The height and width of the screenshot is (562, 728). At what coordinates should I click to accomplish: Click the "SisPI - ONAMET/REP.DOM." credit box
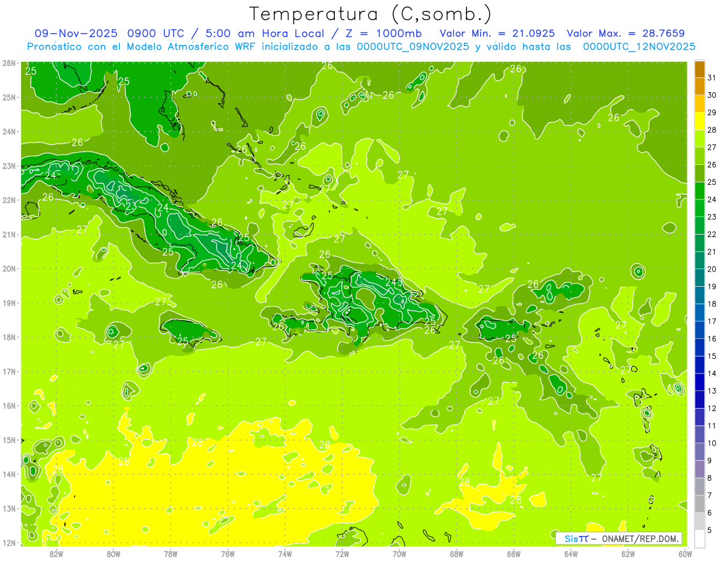pyautogui.click(x=619, y=538)
